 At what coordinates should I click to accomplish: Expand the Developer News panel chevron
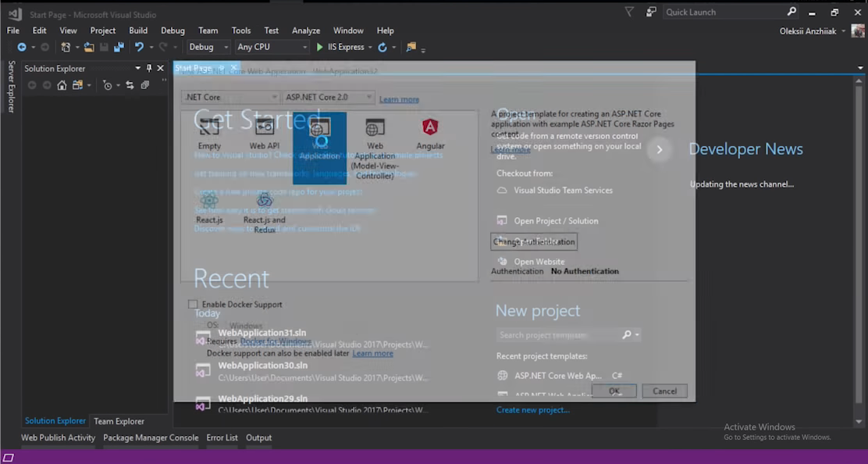click(x=660, y=149)
